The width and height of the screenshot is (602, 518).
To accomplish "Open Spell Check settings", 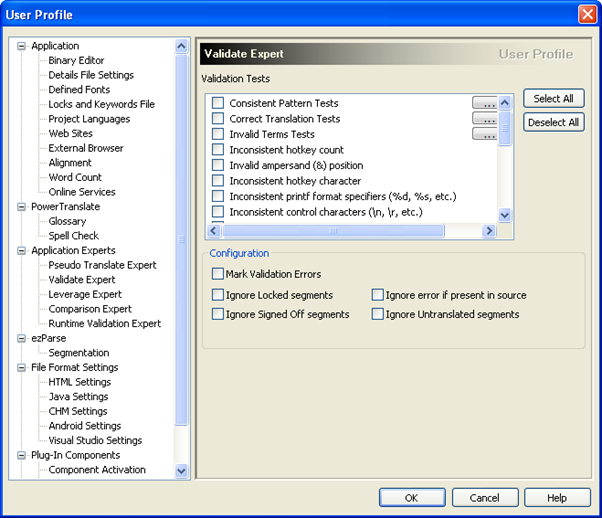I will (x=73, y=236).
